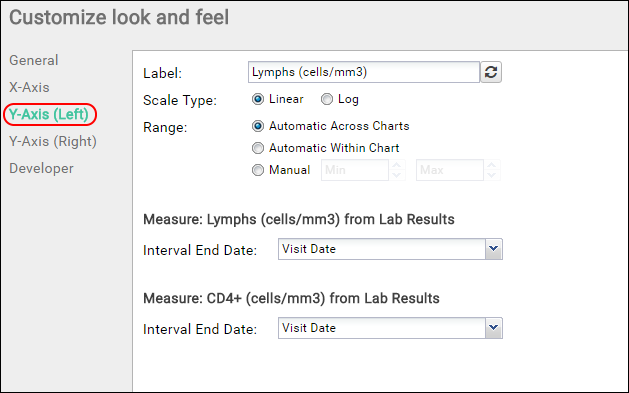Click the Max range input field
This screenshot has height=393, width=629.
point(450,170)
